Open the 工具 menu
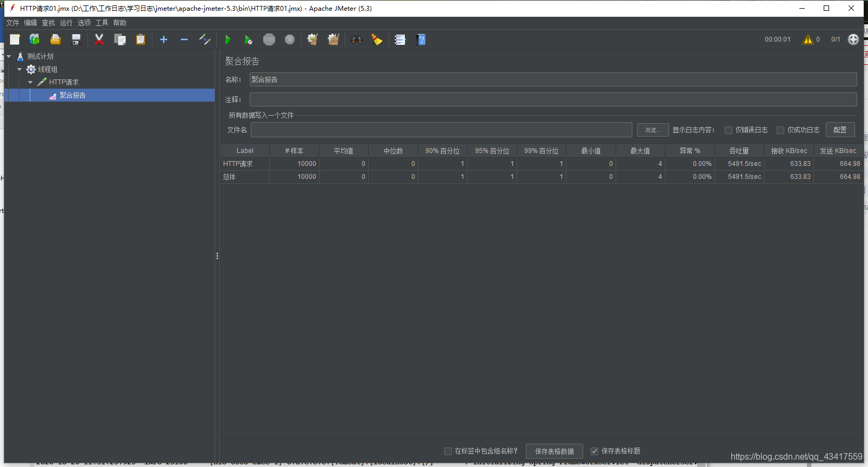Screen dimensions: 868x467 (x=102, y=23)
